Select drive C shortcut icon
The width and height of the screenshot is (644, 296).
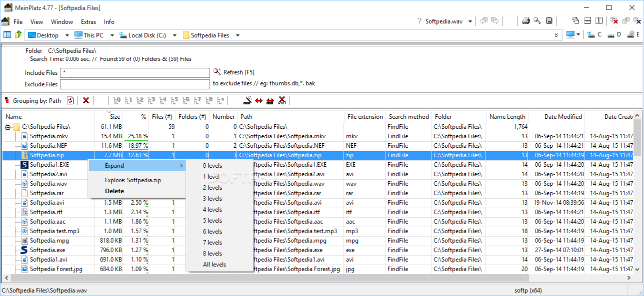click(x=595, y=35)
